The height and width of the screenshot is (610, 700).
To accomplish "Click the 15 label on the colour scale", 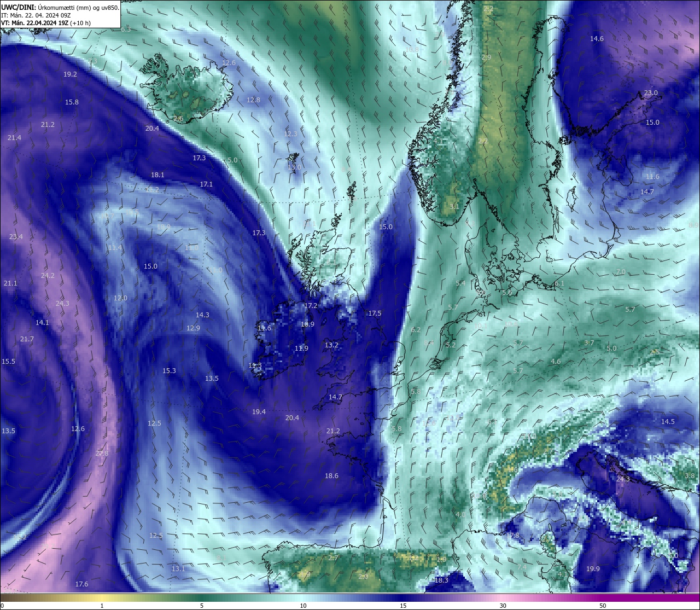I will (x=403, y=606).
